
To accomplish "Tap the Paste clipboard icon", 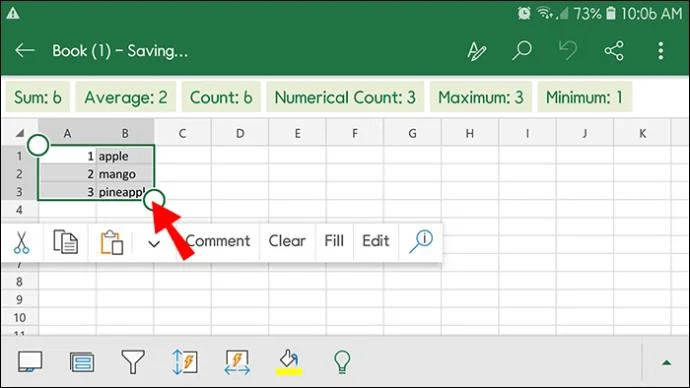I will (x=111, y=242).
